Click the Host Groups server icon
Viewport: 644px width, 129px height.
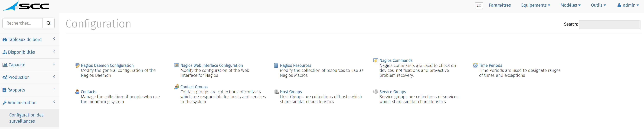pos(276,92)
